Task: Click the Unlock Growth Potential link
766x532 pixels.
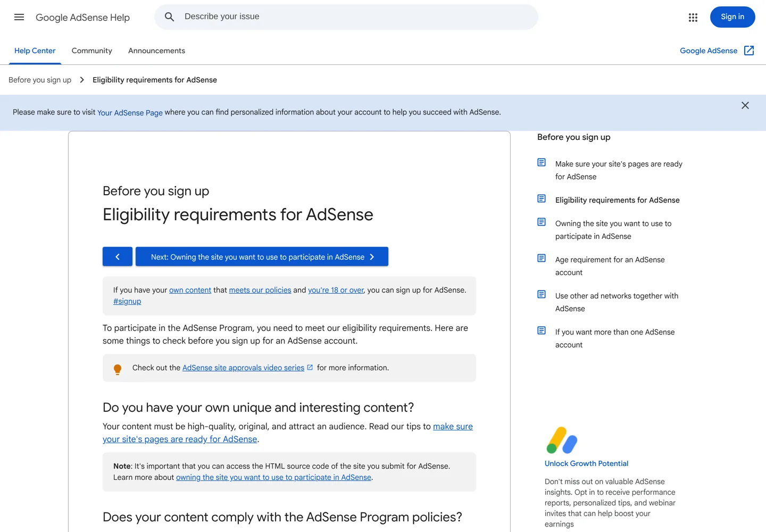Action: click(586, 463)
